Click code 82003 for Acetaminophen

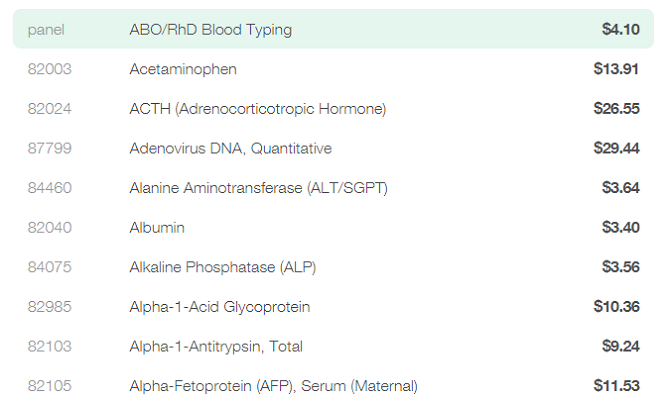(49, 69)
